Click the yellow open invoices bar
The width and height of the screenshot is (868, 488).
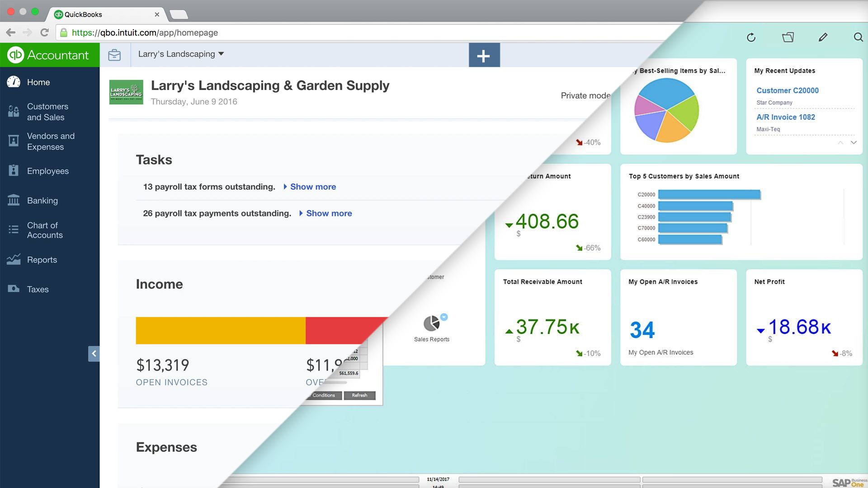221,331
